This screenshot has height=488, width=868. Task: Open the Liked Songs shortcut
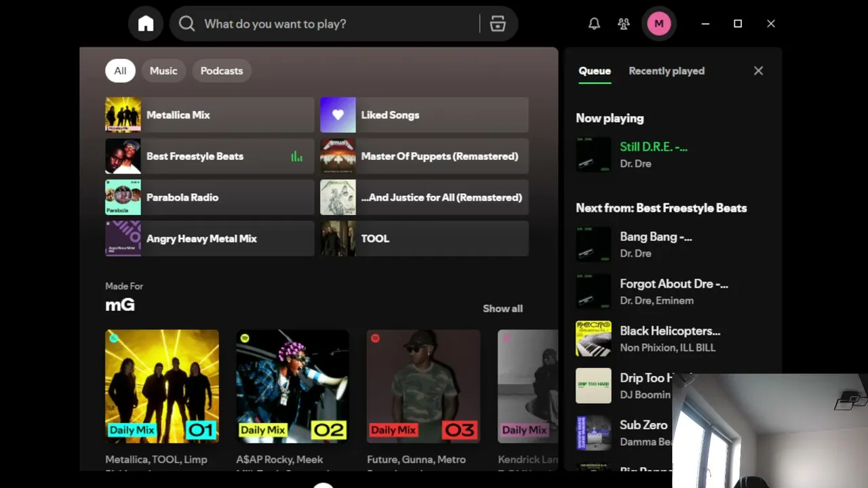click(425, 115)
